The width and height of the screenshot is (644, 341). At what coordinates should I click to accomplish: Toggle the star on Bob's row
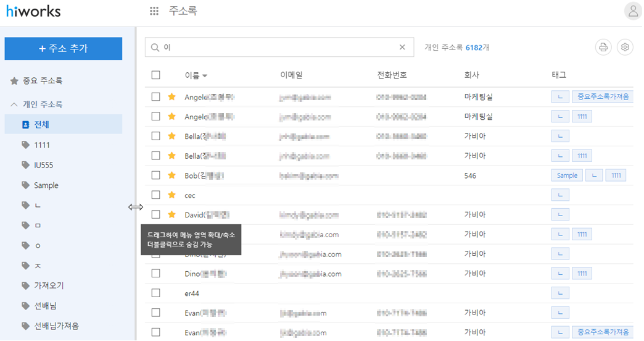172,175
